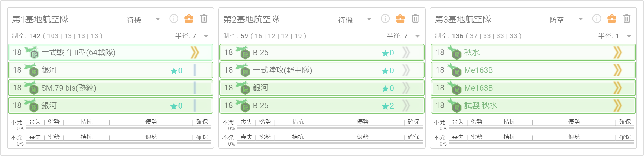Click the slot count 18 for first Me163B

(440, 70)
